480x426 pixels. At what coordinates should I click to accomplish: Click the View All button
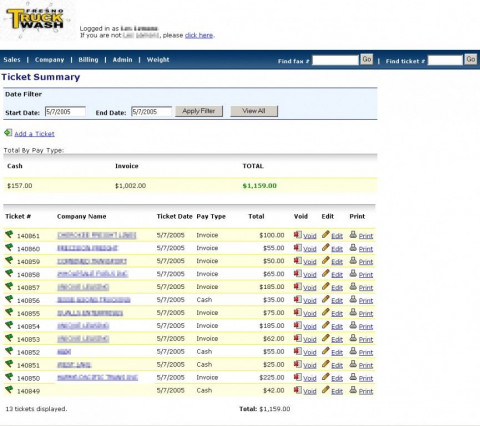click(x=254, y=111)
